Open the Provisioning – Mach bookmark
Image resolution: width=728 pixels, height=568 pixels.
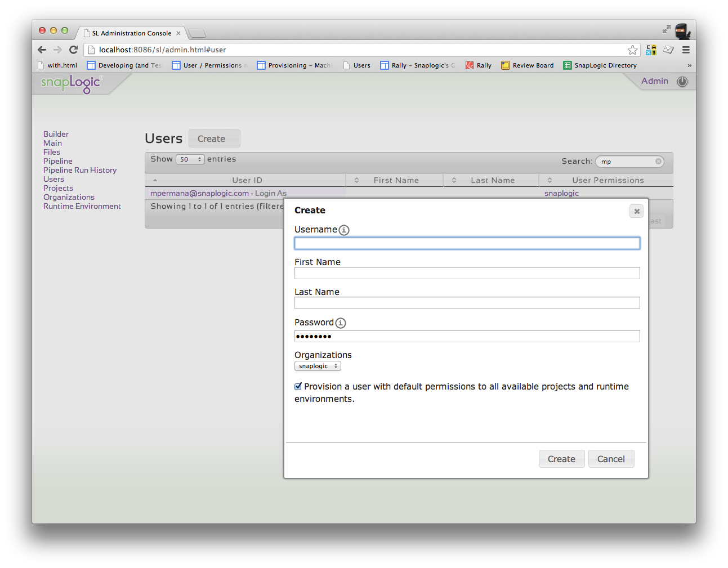click(x=294, y=65)
